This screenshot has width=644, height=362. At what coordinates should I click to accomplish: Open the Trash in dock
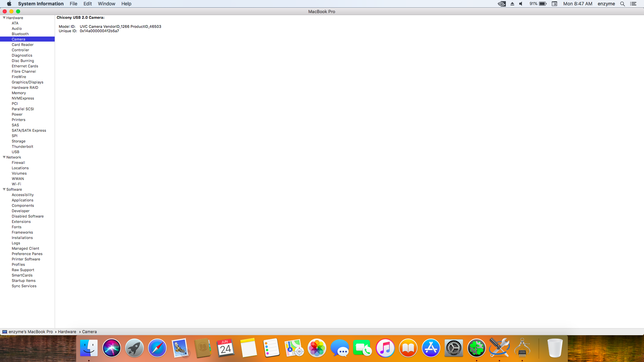pos(555,348)
